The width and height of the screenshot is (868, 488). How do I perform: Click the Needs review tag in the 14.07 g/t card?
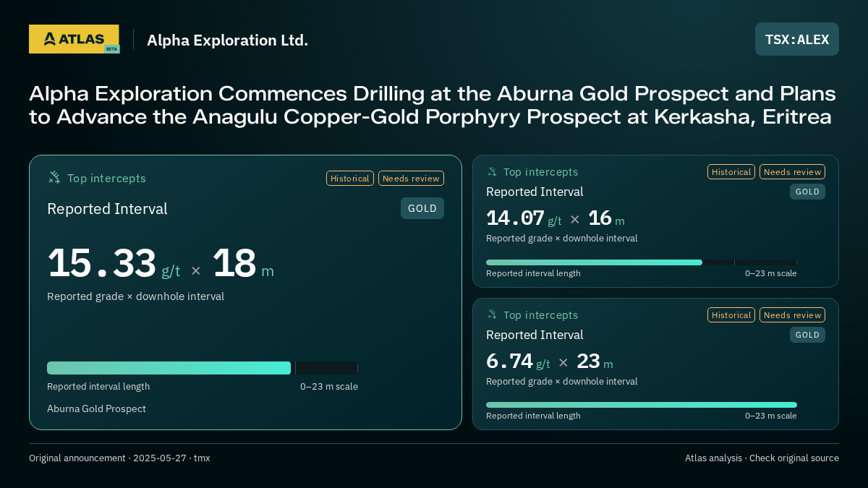(792, 171)
